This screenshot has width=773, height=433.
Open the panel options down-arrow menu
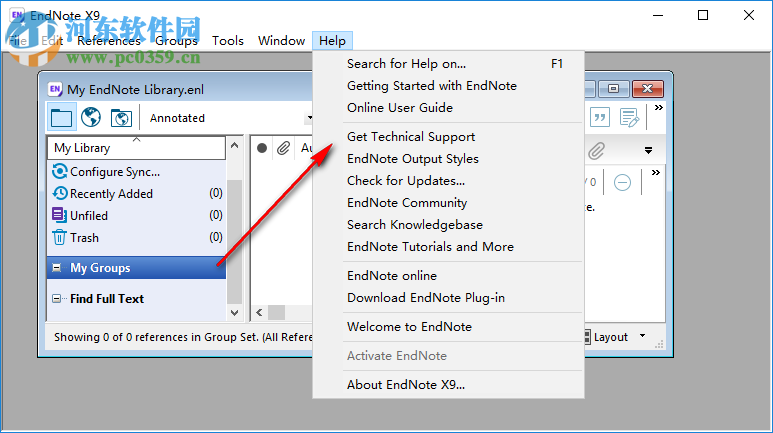pyautogui.click(x=648, y=150)
